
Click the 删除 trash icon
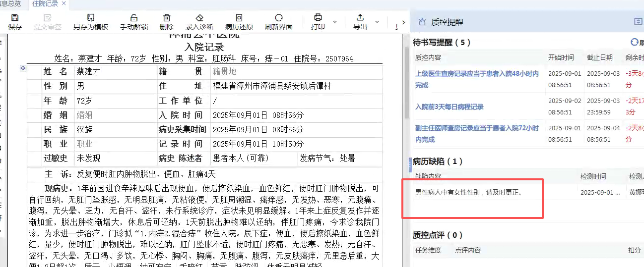tap(167, 17)
